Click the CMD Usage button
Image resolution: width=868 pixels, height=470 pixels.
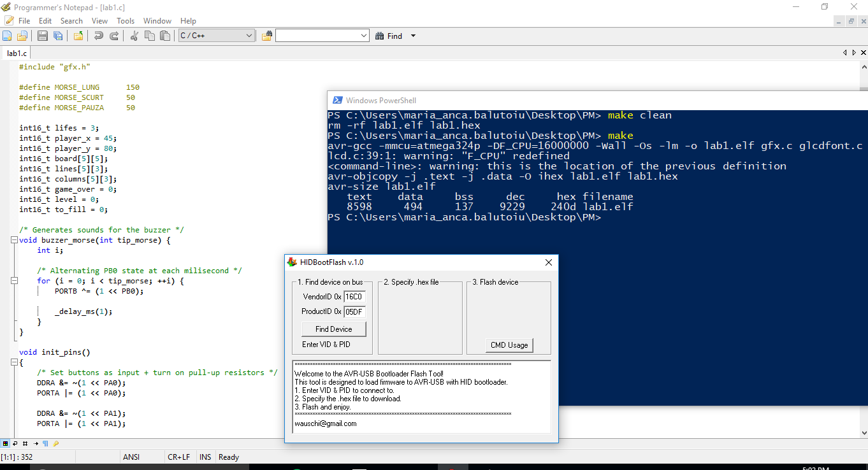pyautogui.click(x=509, y=345)
